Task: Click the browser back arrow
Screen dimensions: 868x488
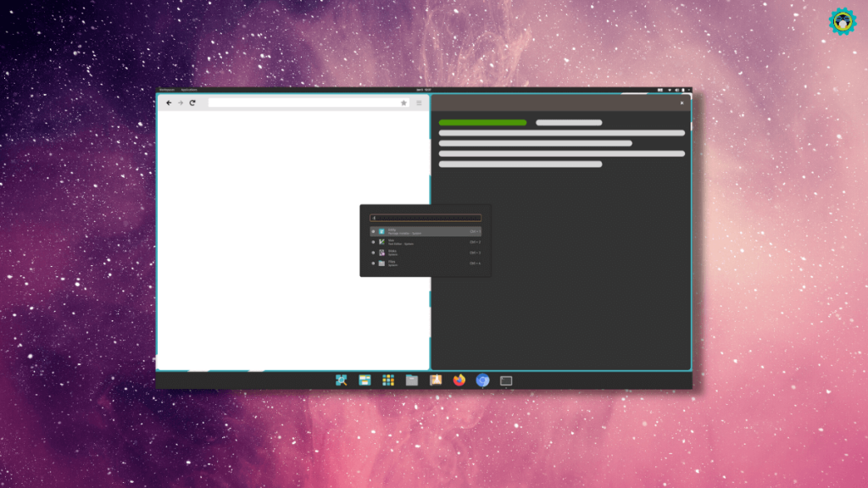Action: (x=169, y=103)
